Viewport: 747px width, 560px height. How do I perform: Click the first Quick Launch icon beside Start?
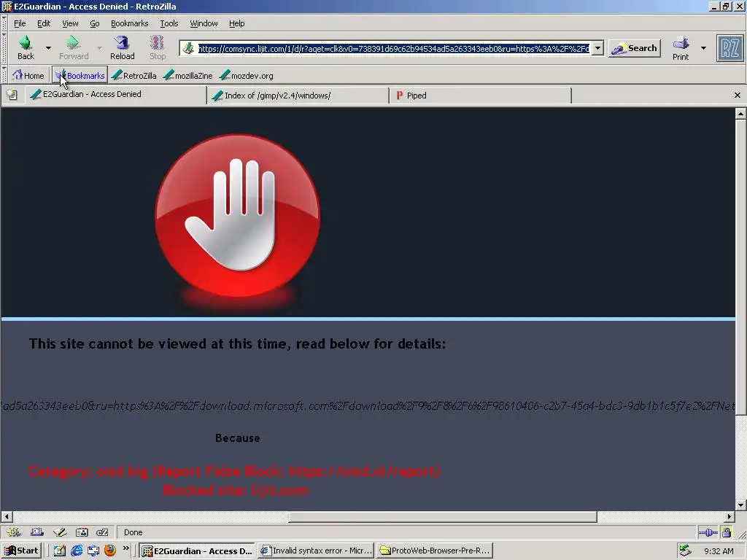60,551
